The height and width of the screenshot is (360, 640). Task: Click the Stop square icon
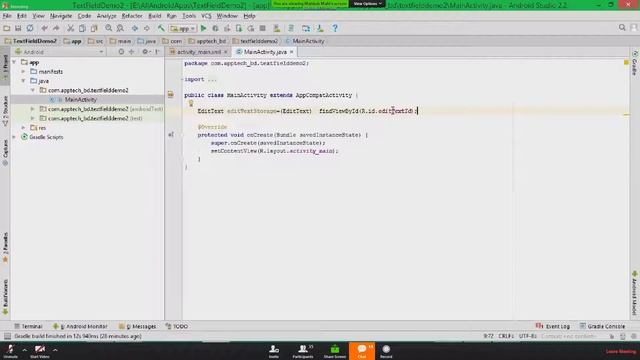262,28
